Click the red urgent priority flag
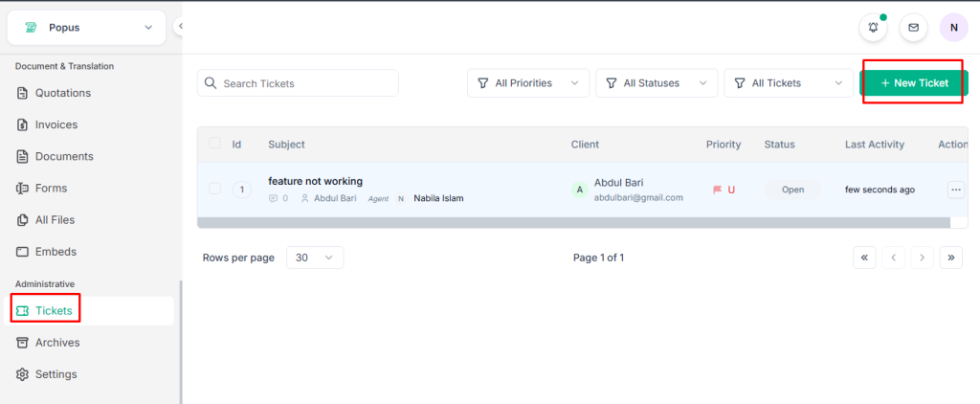The height and width of the screenshot is (404, 980). pos(717,190)
